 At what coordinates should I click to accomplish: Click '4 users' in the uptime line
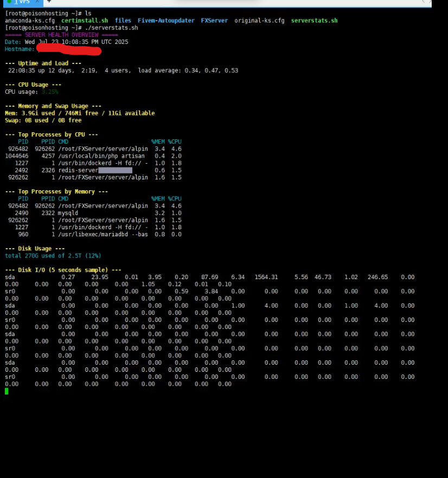(x=118, y=70)
